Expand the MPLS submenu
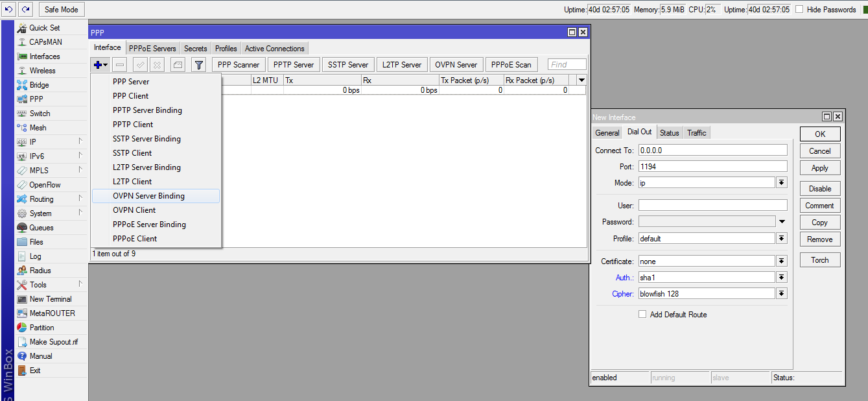Screen dimensions: 868x401 pyautogui.click(x=81, y=171)
